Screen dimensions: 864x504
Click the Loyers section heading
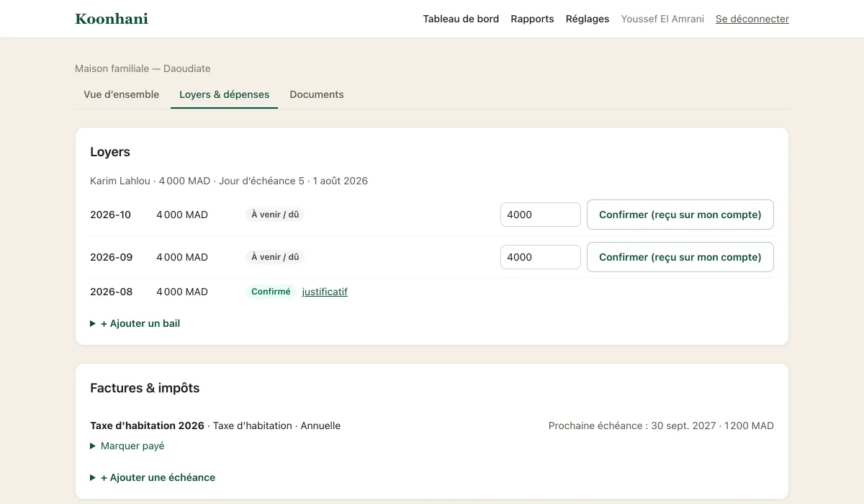click(x=110, y=152)
